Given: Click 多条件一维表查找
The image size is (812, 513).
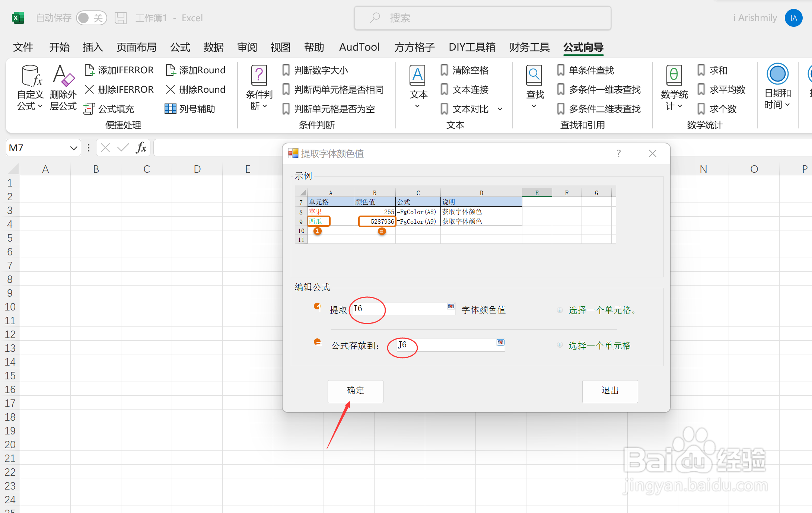Looking at the screenshot, I should click(599, 89).
